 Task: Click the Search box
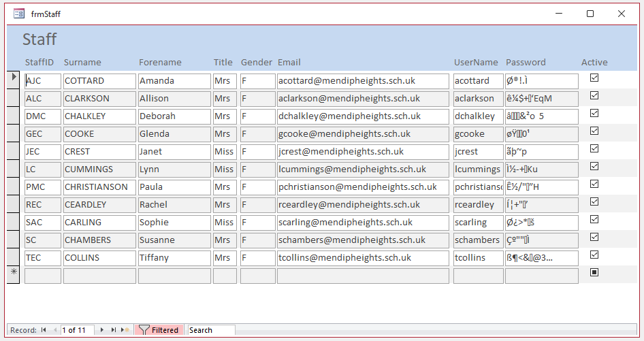click(211, 330)
